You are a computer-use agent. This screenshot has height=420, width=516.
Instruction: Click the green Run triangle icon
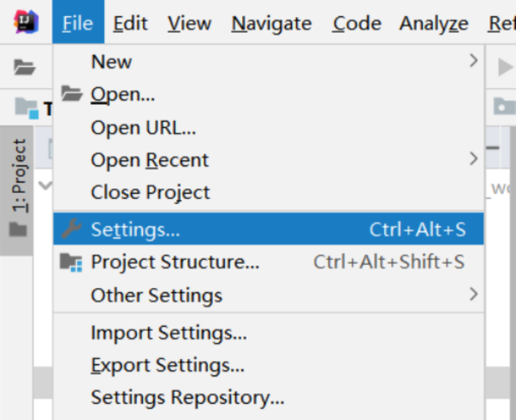pos(505,67)
